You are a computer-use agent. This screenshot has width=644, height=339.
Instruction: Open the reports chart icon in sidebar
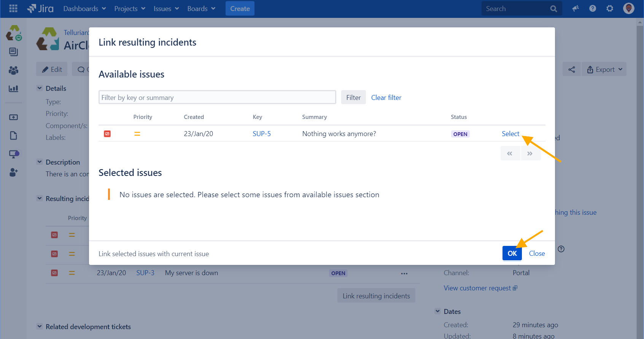point(13,89)
